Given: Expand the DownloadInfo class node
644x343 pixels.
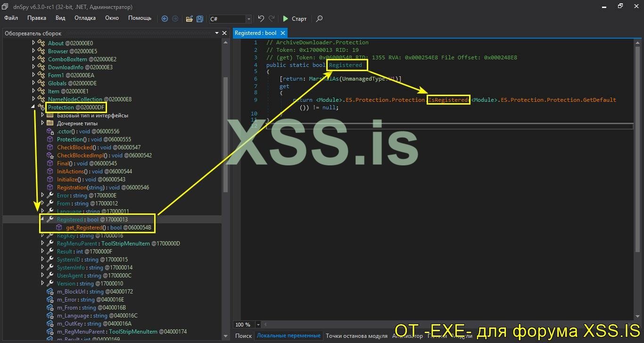Looking at the screenshot, I should [x=33, y=67].
